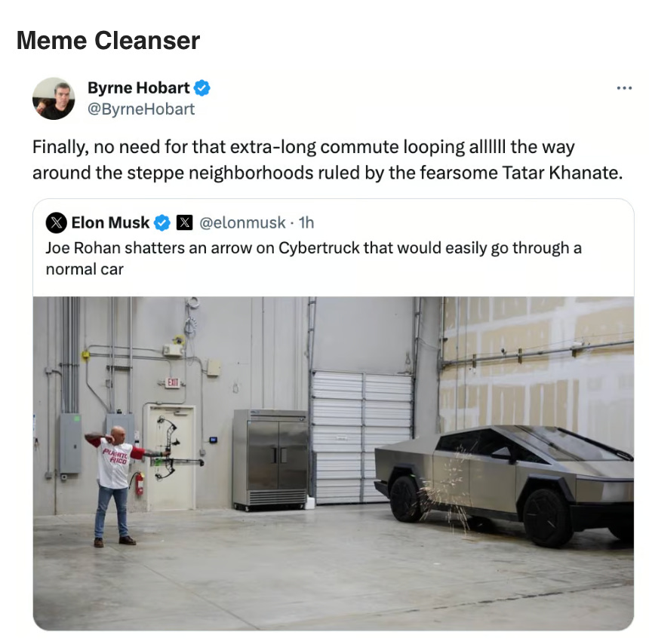Click the Meme Cleanser heading
Screen dimensions: 649x644
(x=108, y=41)
